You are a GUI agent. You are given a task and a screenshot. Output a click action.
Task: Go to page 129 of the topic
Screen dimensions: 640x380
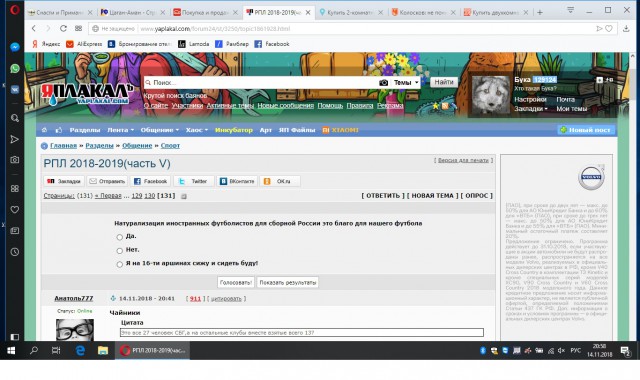pyautogui.click(x=137, y=196)
